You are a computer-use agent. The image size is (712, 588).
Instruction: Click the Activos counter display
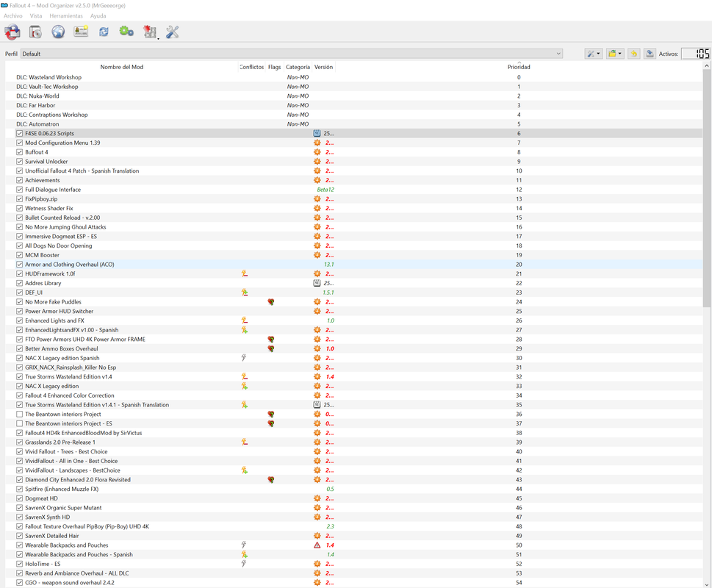(695, 54)
